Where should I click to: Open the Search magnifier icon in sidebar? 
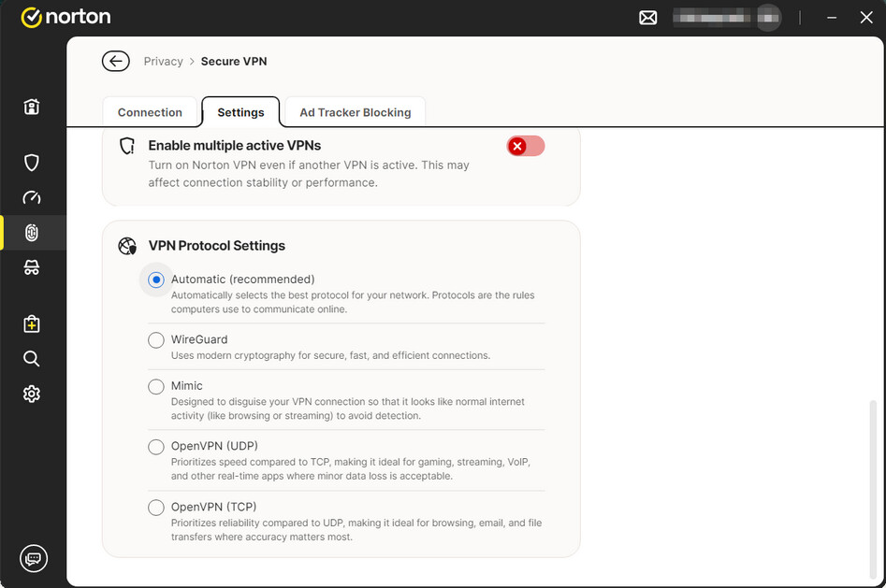pyautogui.click(x=32, y=359)
